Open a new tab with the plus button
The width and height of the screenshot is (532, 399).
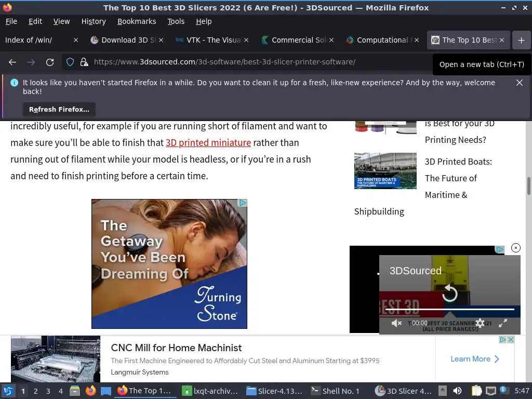(521, 41)
